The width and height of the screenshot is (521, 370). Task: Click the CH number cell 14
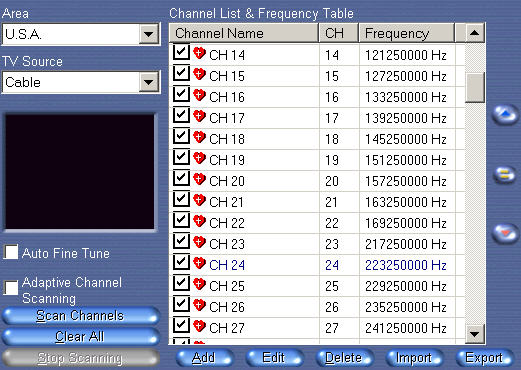click(332, 55)
